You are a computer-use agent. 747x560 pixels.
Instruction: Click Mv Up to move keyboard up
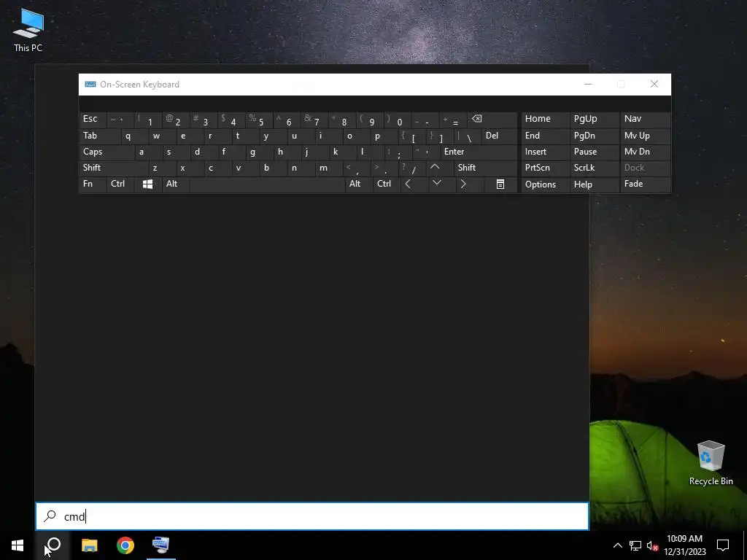coord(645,136)
